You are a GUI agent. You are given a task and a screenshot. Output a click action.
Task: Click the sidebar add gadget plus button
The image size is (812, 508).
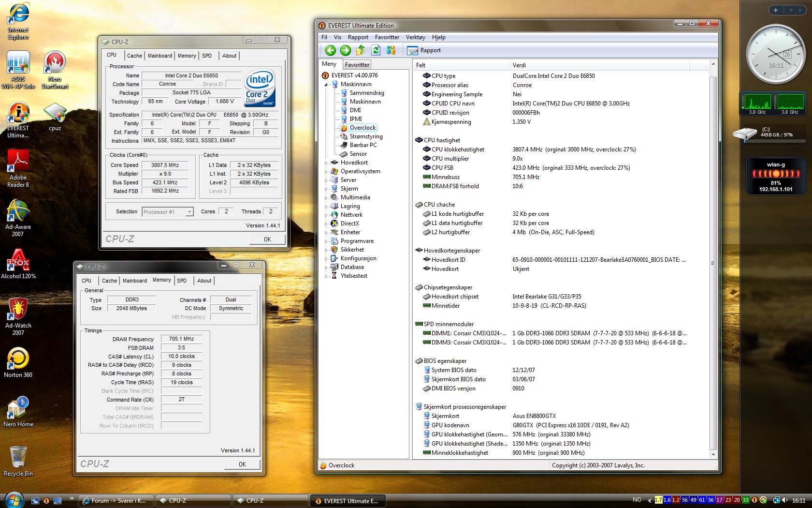[776, 10]
